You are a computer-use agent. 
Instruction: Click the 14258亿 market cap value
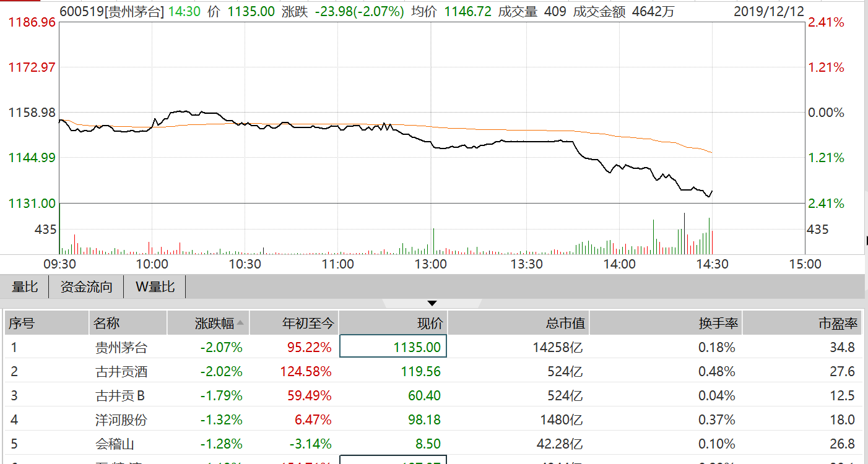point(558,348)
